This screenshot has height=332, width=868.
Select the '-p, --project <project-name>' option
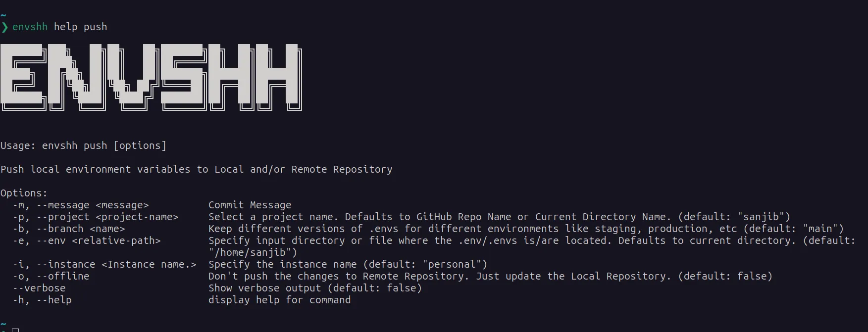[x=96, y=217]
